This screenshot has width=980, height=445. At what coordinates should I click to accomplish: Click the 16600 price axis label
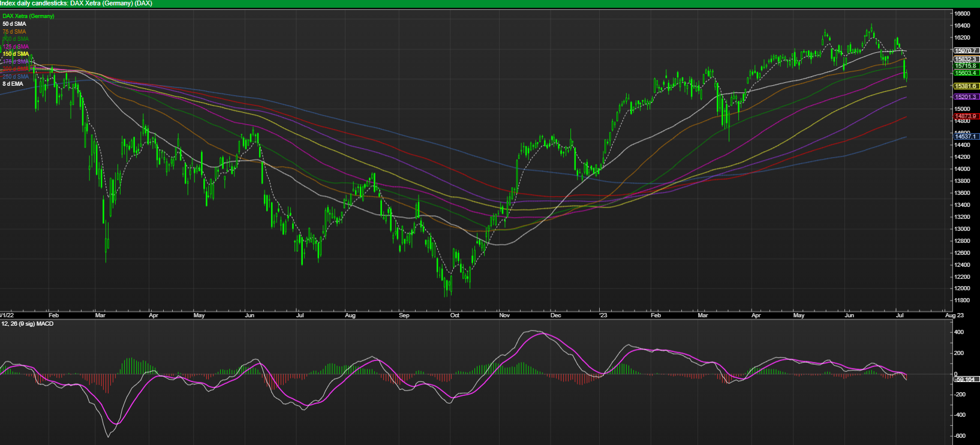click(x=963, y=13)
